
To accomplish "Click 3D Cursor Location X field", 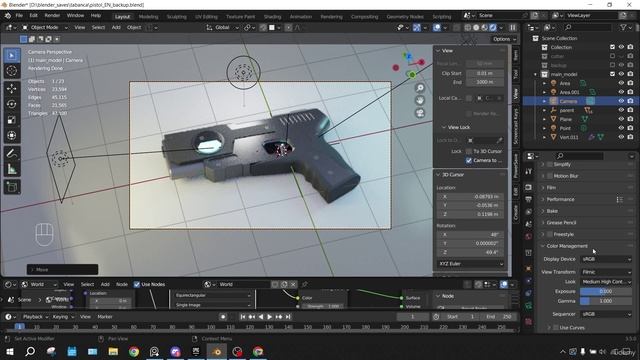I will (x=470, y=196).
